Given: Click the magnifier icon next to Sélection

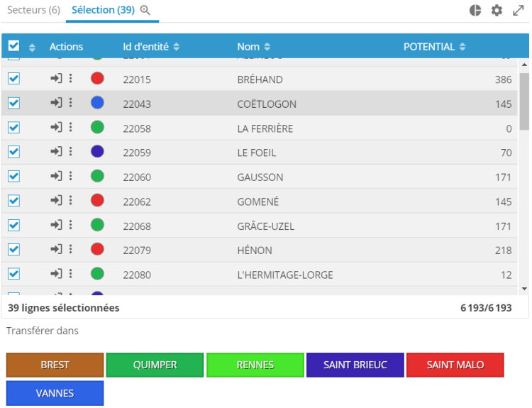Looking at the screenshot, I should 145,10.
